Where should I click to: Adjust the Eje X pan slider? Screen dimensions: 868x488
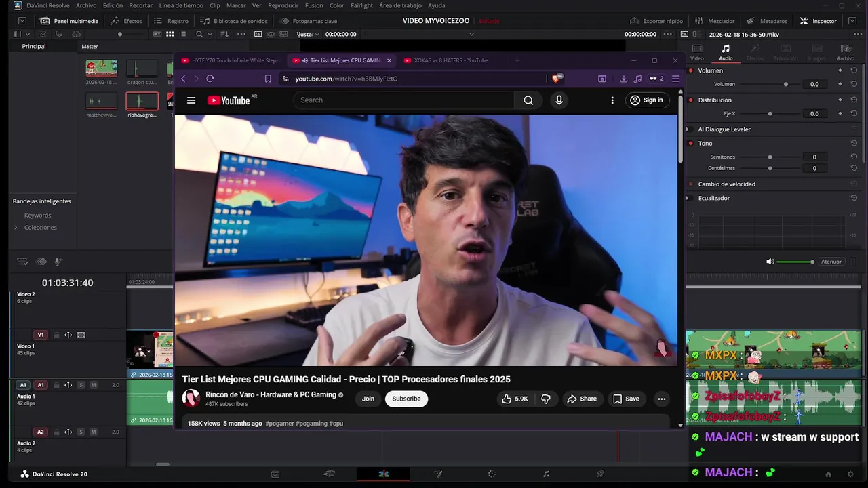click(770, 113)
